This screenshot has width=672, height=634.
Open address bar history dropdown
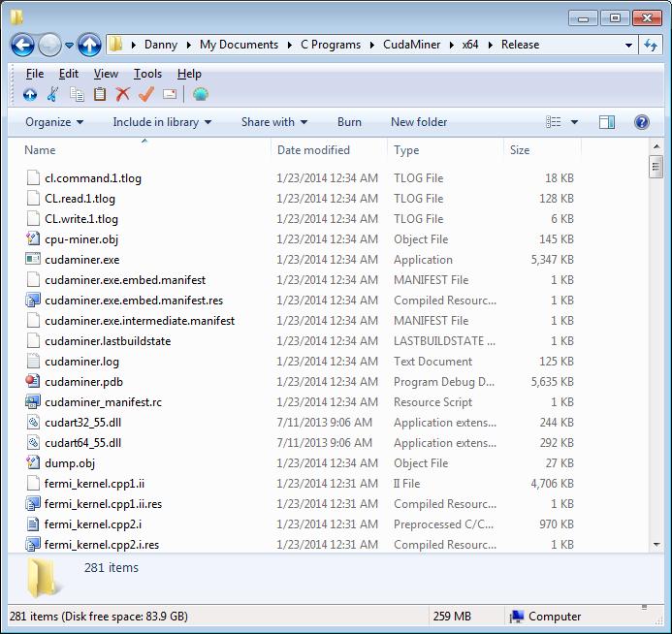(x=628, y=45)
